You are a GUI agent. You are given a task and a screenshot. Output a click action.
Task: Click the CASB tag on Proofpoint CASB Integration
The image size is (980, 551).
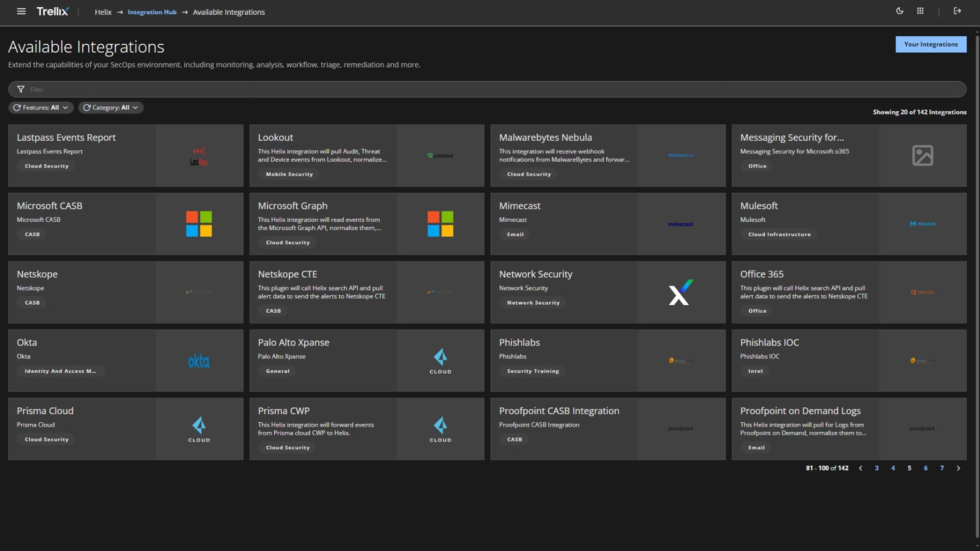[x=514, y=439]
